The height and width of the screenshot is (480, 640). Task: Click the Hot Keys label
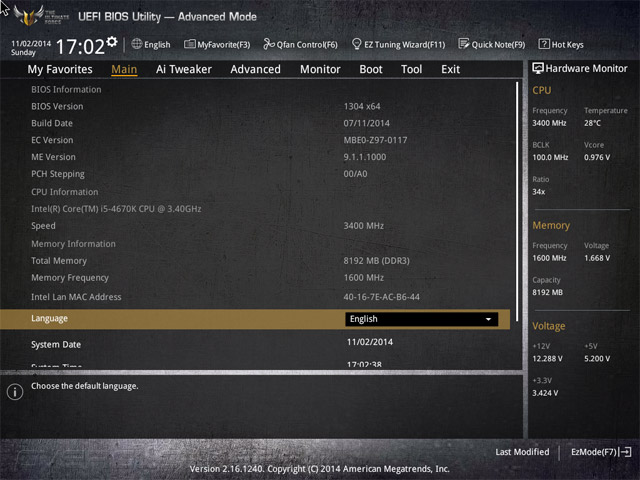pyautogui.click(x=567, y=44)
